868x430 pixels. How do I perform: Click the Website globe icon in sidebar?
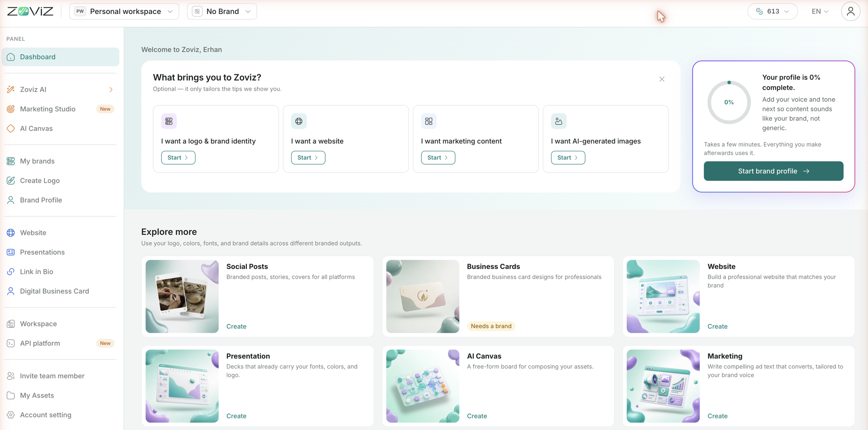(11, 233)
